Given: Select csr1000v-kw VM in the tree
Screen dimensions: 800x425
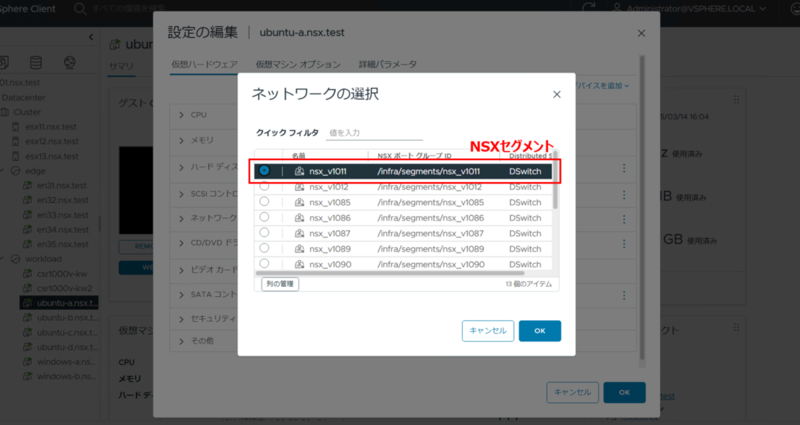Looking at the screenshot, I should click(62, 273).
